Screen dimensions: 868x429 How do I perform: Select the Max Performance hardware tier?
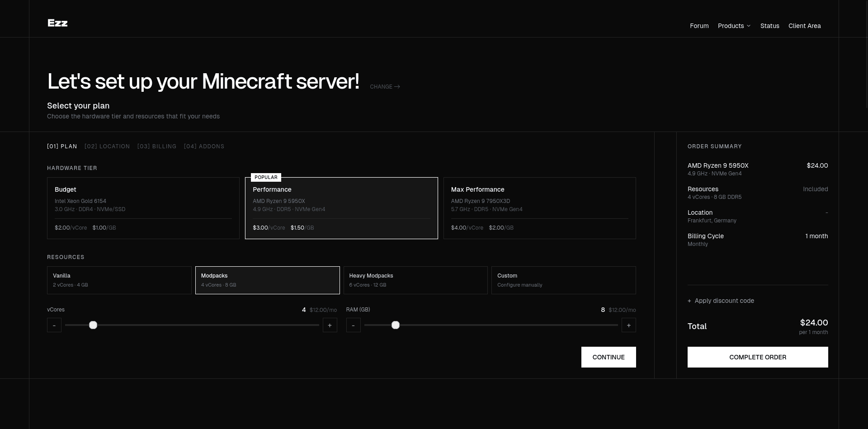point(539,208)
